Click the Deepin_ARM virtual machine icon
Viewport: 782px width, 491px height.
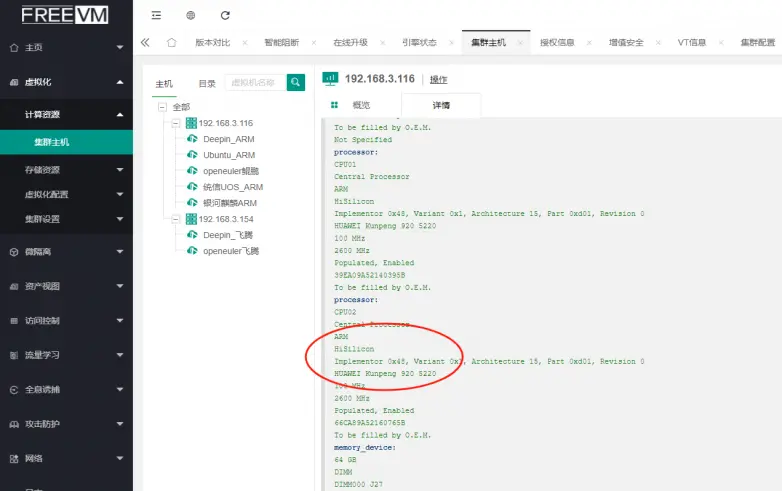[192, 139]
